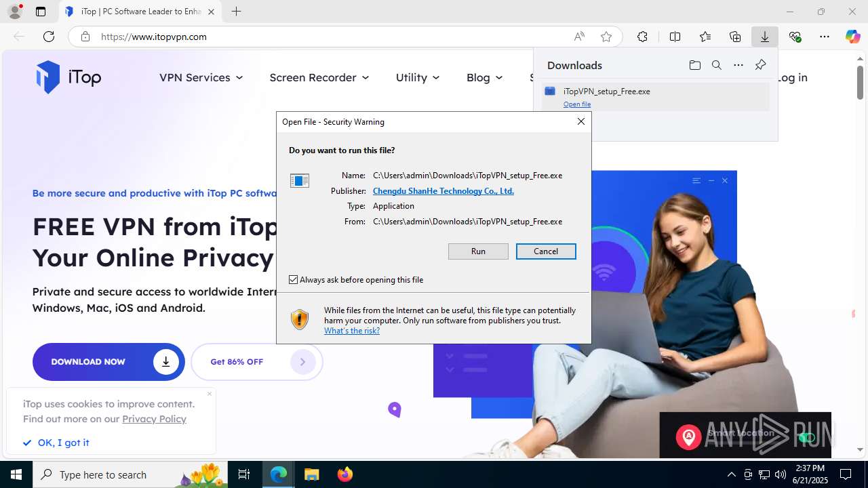The width and height of the screenshot is (868, 488).
Task: Toggle the Downloads toolbar icon
Action: pyautogui.click(x=764, y=37)
